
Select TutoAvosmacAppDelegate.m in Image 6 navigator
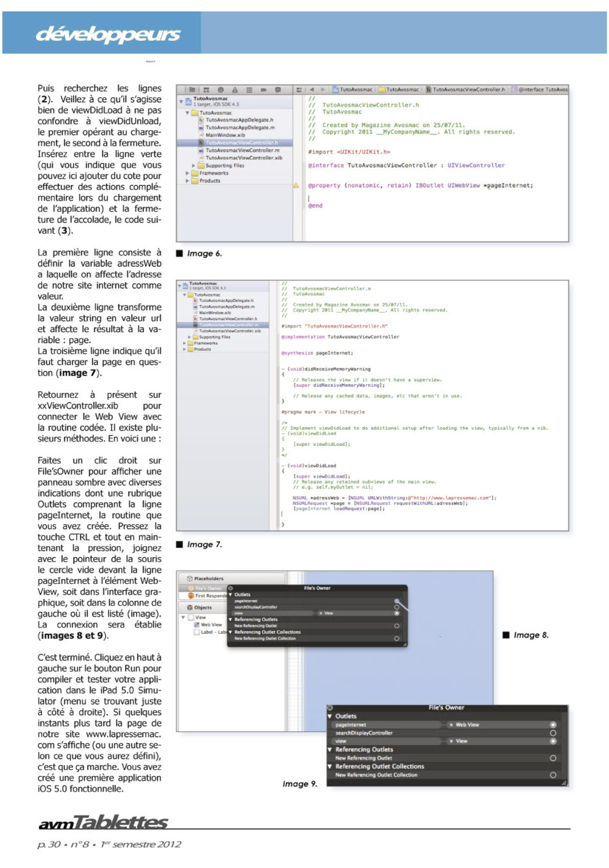237,128
